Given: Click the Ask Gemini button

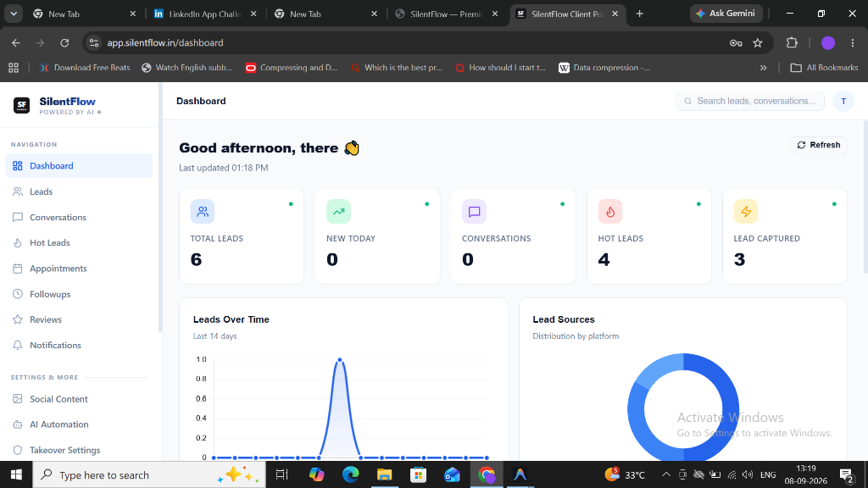Looking at the screenshot, I should pos(726,14).
